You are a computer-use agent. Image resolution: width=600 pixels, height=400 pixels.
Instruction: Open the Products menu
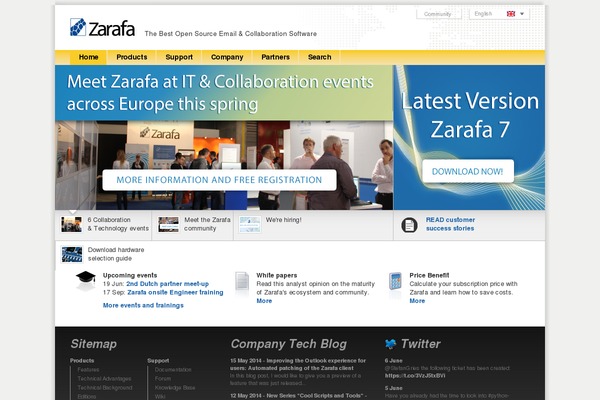pos(132,57)
